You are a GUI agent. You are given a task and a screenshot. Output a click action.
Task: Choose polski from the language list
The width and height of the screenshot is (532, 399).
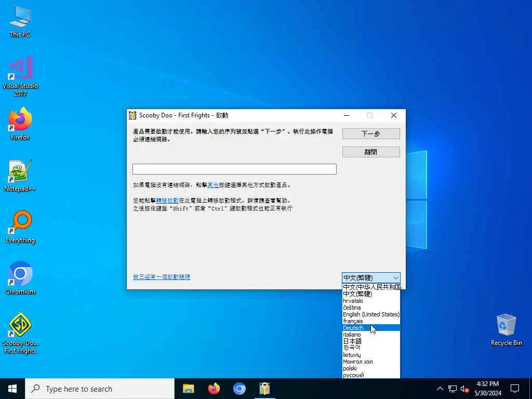[371, 368]
